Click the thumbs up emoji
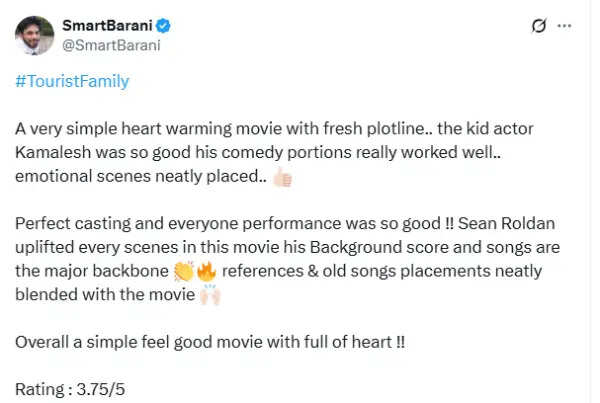600x403 pixels. (281, 178)
